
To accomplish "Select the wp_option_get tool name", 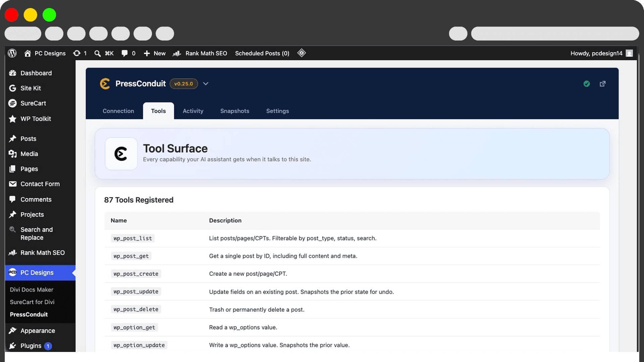I will coord(134,327).
